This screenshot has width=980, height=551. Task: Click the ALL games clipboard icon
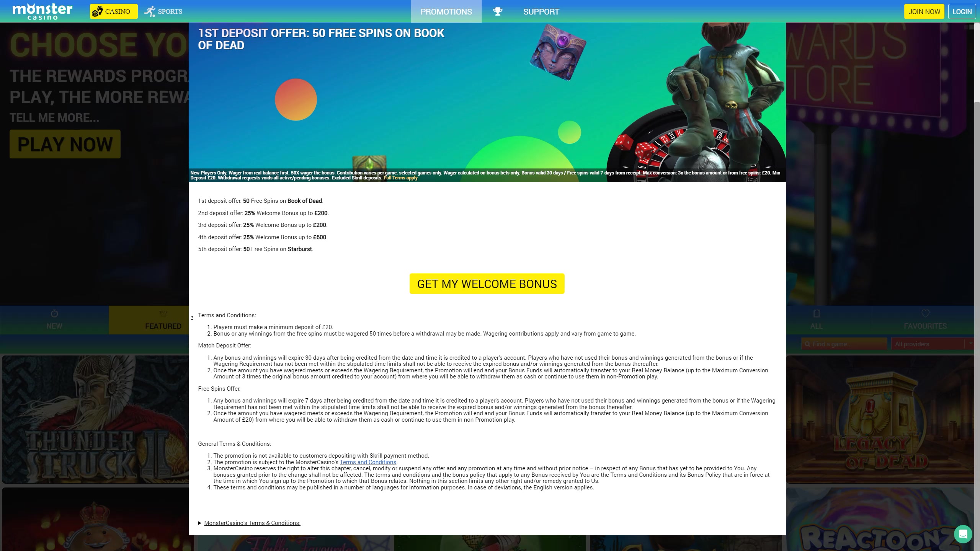point(816,314)
